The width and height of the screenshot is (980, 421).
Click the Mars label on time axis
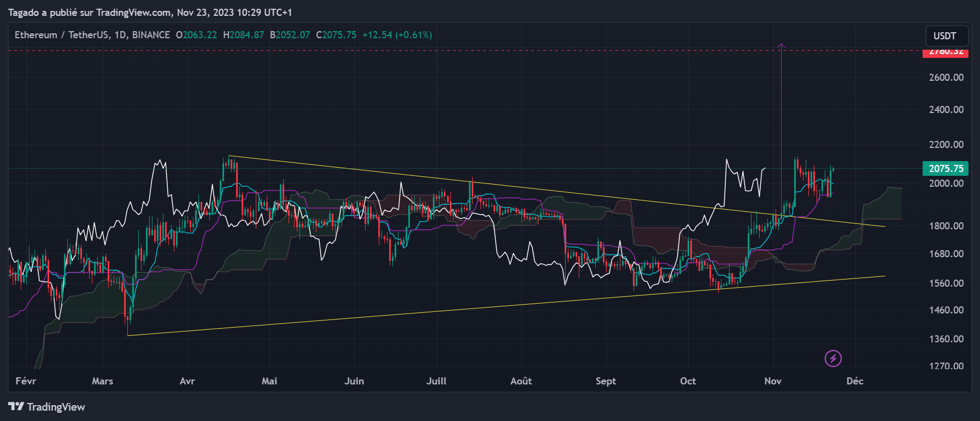point(103,381)
